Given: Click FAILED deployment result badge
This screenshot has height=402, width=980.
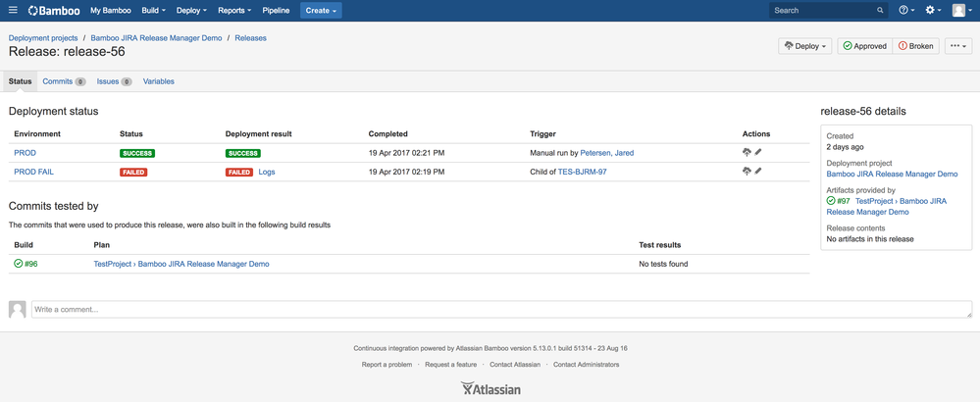Looking at the screenshot, I should [239, 173].
